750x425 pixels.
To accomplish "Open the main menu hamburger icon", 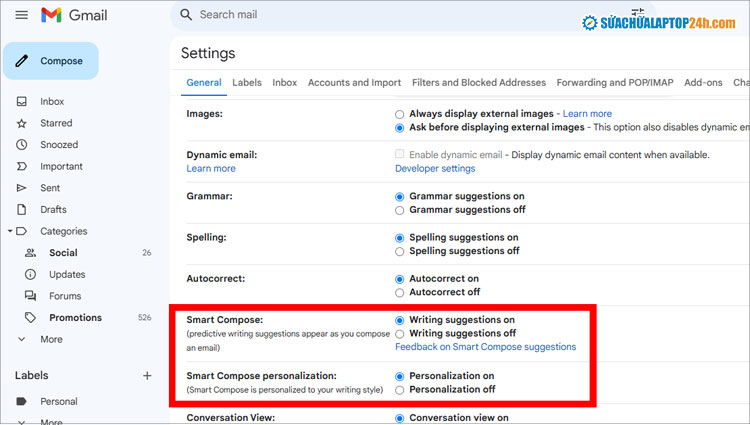I will (22, 15).
